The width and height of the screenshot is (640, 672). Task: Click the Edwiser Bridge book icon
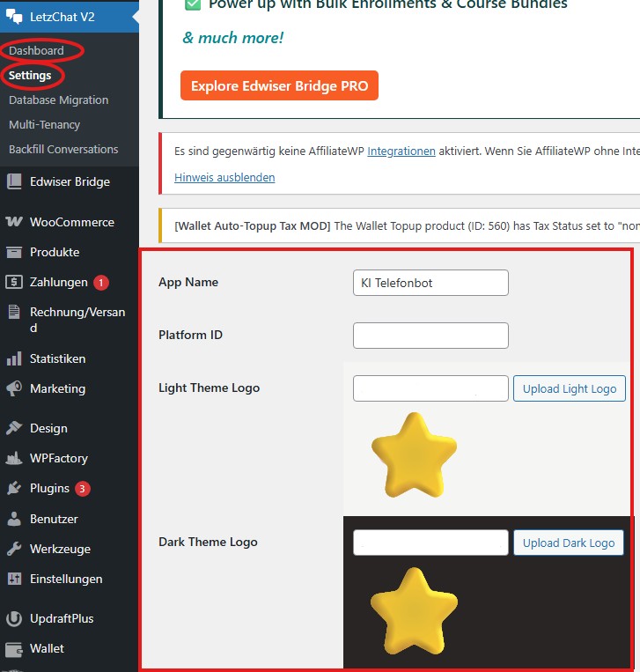(x=14, y=181)
